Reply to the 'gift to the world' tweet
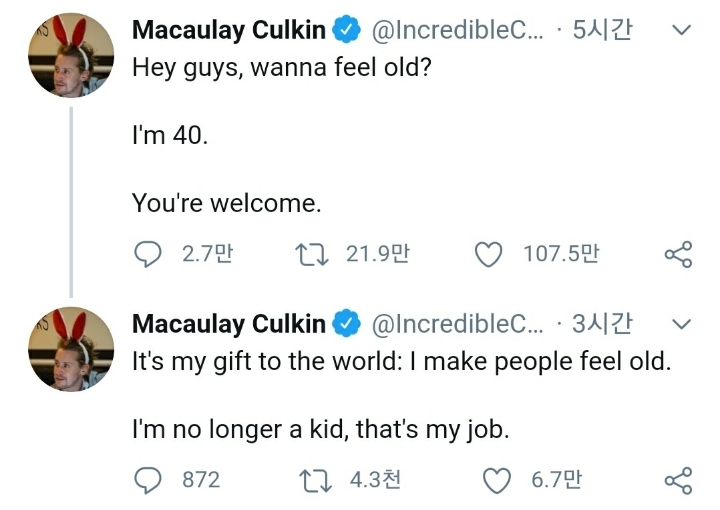 click(148, 481)
